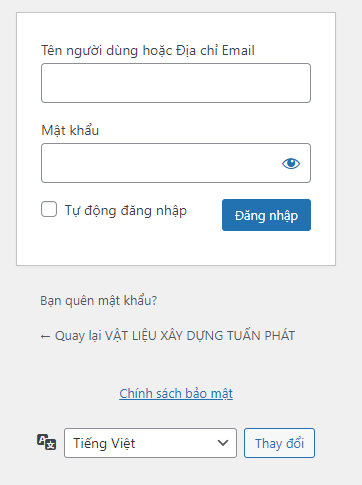Click the Tên người dùng hoặc Địa chỉ Email label
The image size is (362, 485).
(148, 51)
